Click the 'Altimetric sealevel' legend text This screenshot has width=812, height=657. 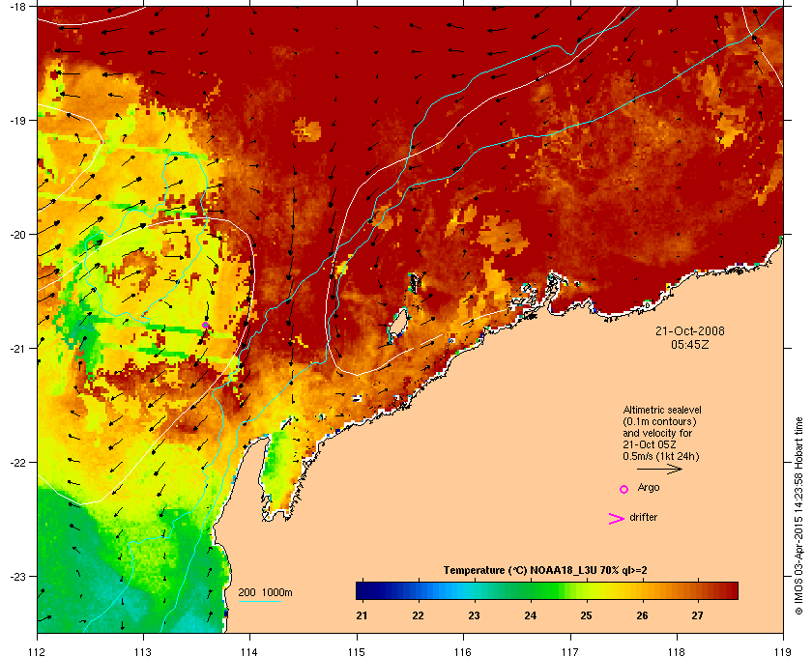[662, 410]
